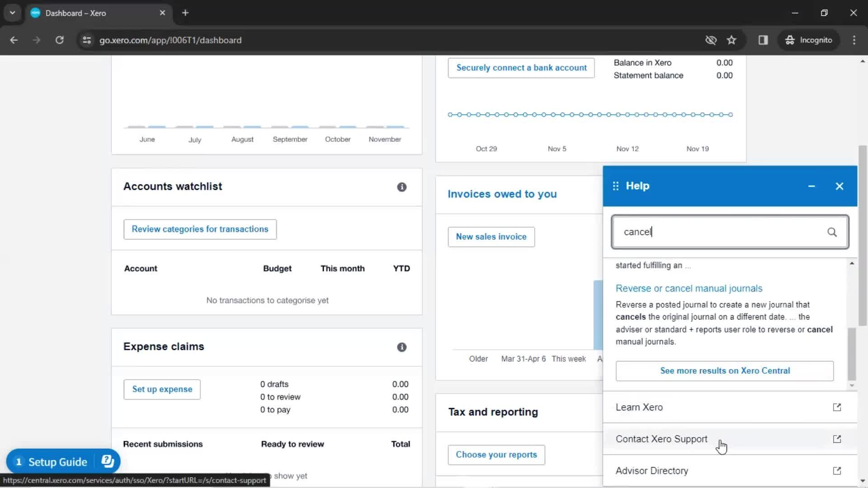
Task: Click the Help results scrollbar thumb
Action: (x=852, y=354)
